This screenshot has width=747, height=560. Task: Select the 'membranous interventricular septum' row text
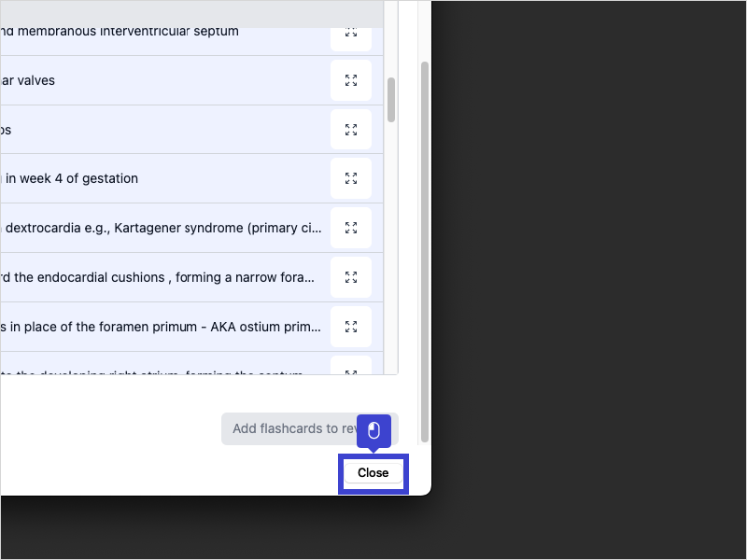(x=121, y=32)
